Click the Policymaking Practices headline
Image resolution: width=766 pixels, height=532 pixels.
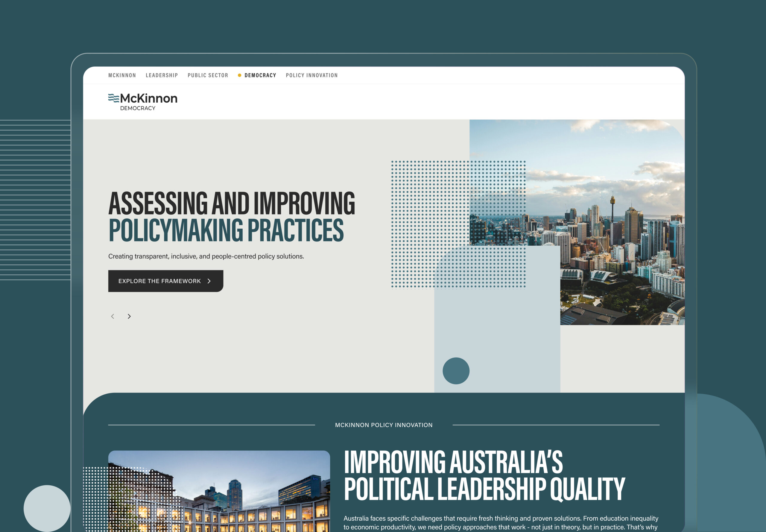[226, 230]
